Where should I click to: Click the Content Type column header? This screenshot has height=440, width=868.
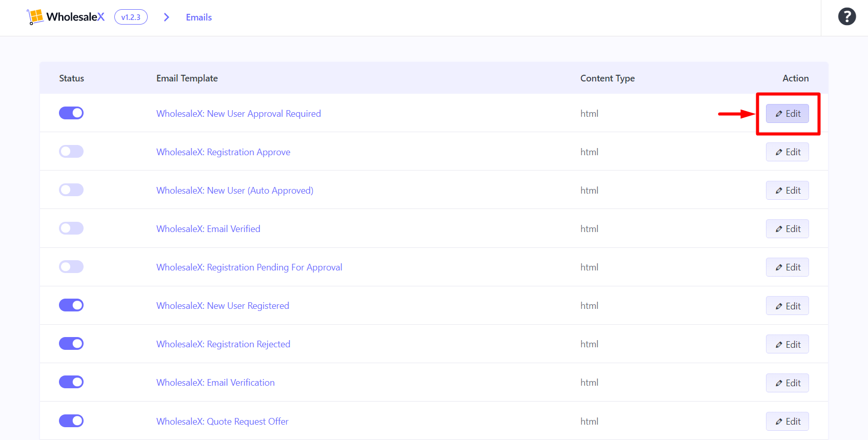click(608, 78)
